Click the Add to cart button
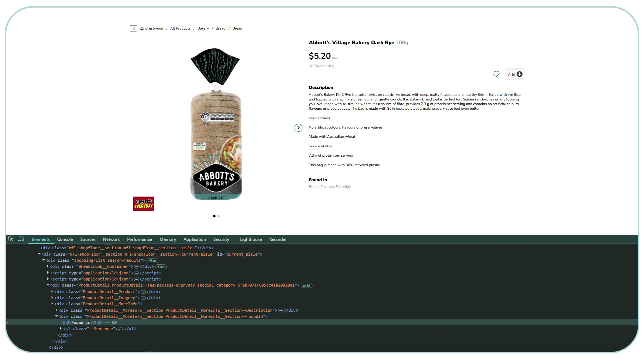The width and height of the screenshot is (644, 359). tap(515, 74)
